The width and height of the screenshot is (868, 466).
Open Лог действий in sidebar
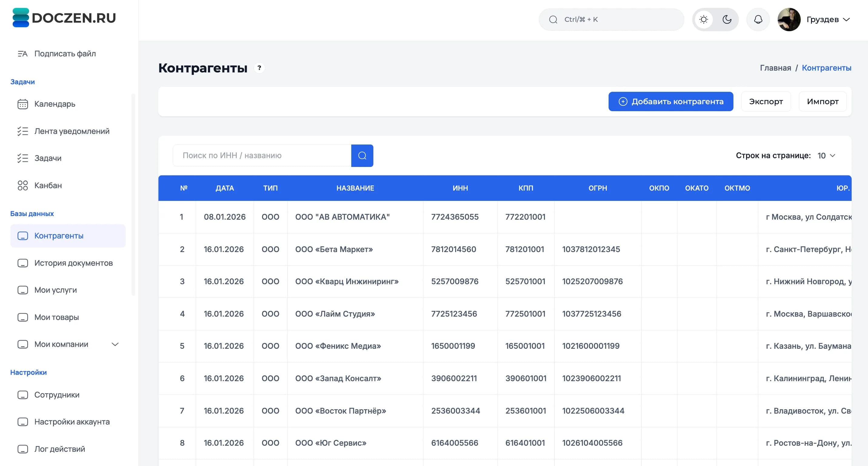(68, 449)
